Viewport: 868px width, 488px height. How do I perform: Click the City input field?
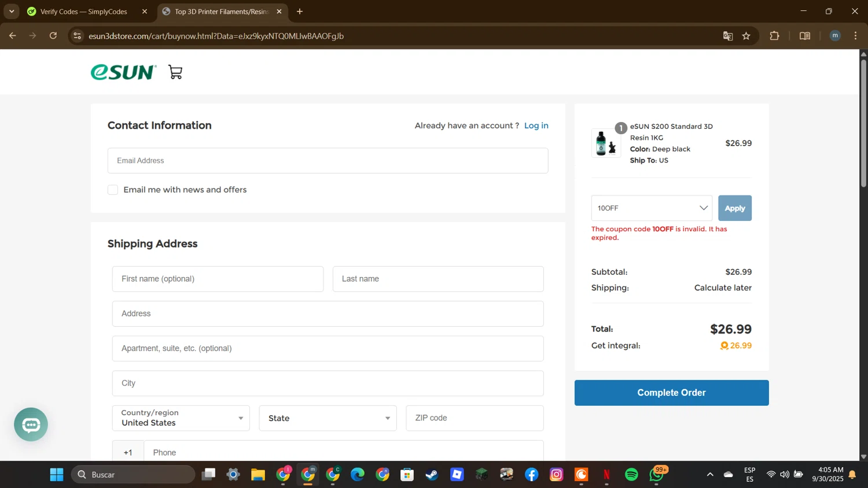328,383
